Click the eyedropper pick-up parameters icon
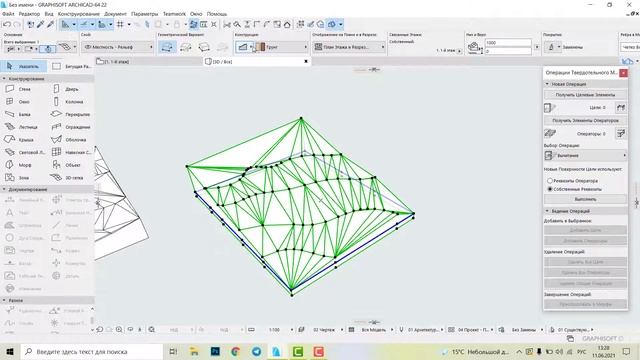640x360 pixels. pyautogui.click(x=40, y=24)
